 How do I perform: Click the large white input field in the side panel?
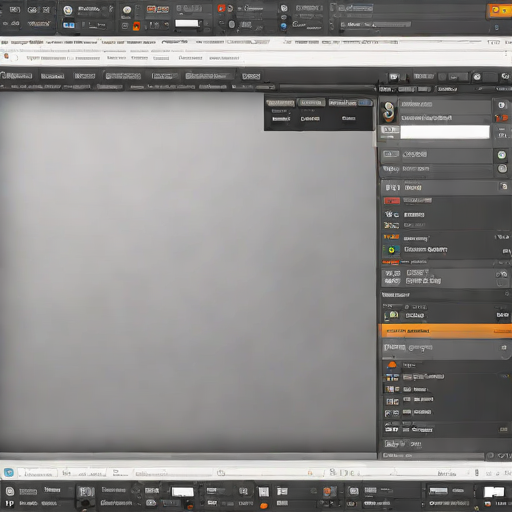(x=445, y=132)
